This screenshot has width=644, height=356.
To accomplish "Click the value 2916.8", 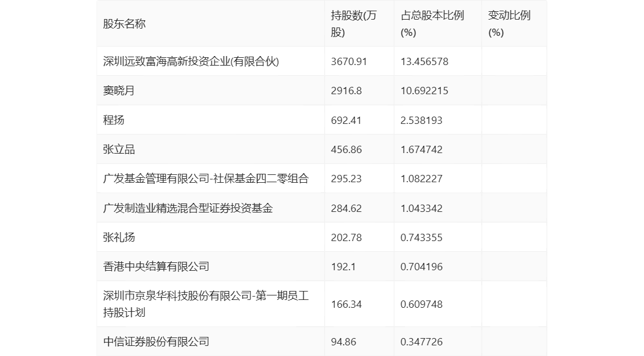I will (x=346, y=91).
